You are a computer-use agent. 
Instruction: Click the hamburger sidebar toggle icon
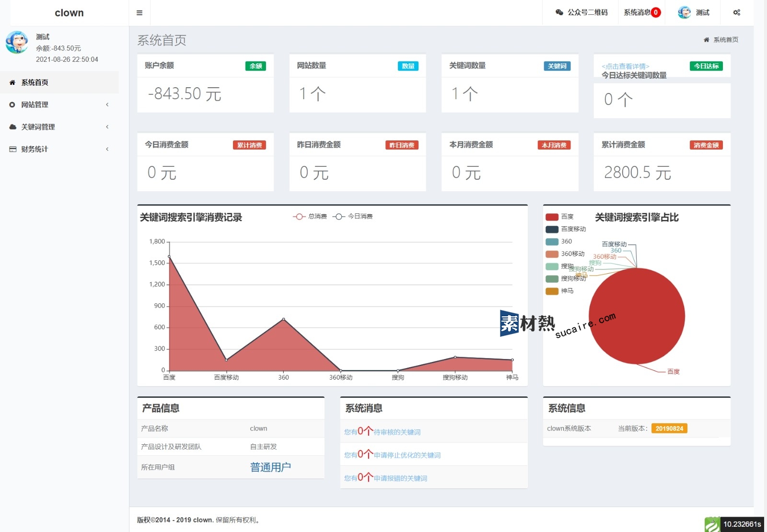139,13
